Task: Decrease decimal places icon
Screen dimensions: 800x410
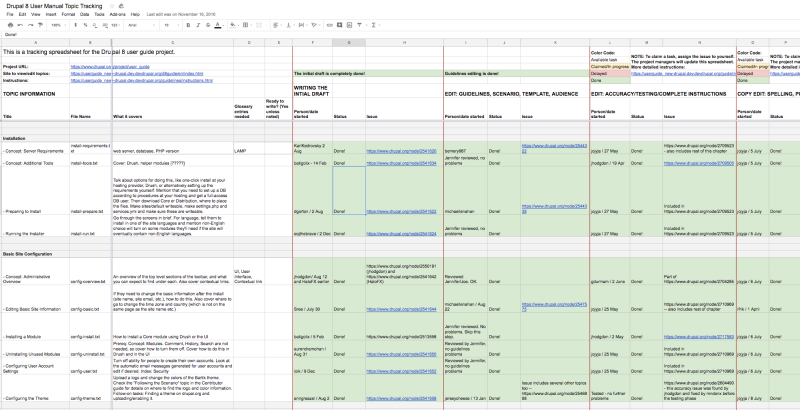Action: (x=95, y=25)
